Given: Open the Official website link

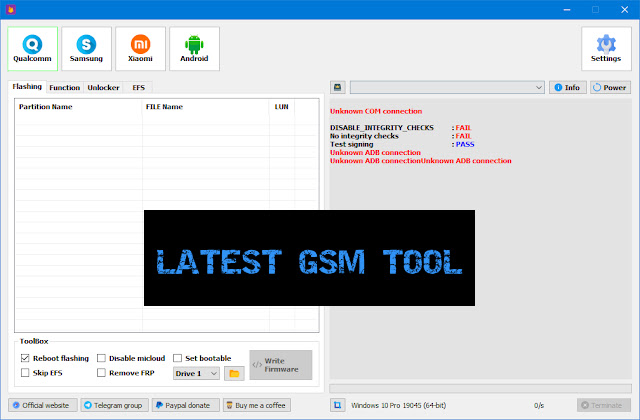Looking at the screenshot, I should (43, 405).
